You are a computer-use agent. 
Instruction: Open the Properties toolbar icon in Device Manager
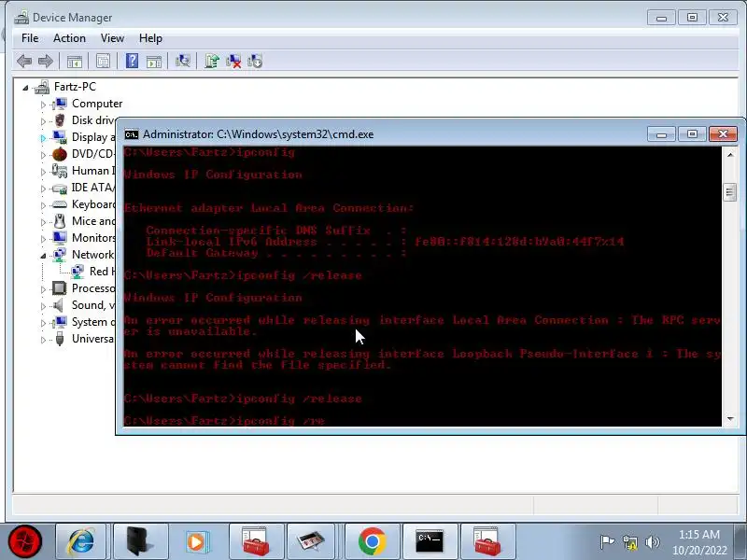pyautogui.click(x=103, y=61)
